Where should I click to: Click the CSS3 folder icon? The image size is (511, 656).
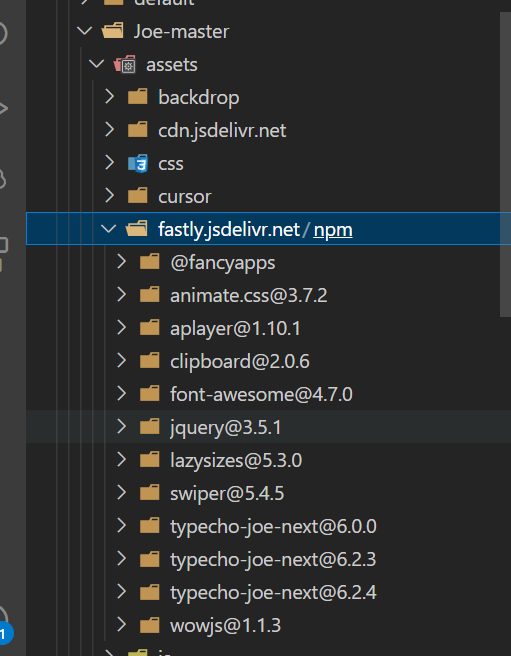click(x=138, y=163)
